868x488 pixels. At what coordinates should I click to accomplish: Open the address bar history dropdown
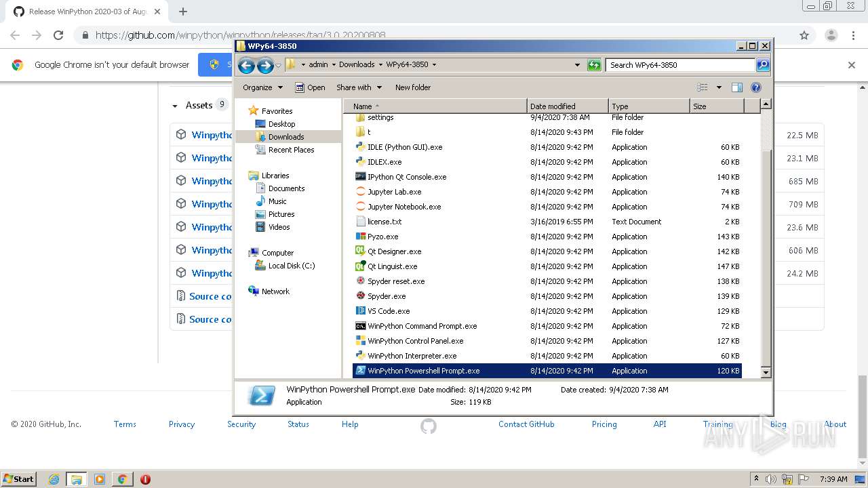[x=577, y=65]
